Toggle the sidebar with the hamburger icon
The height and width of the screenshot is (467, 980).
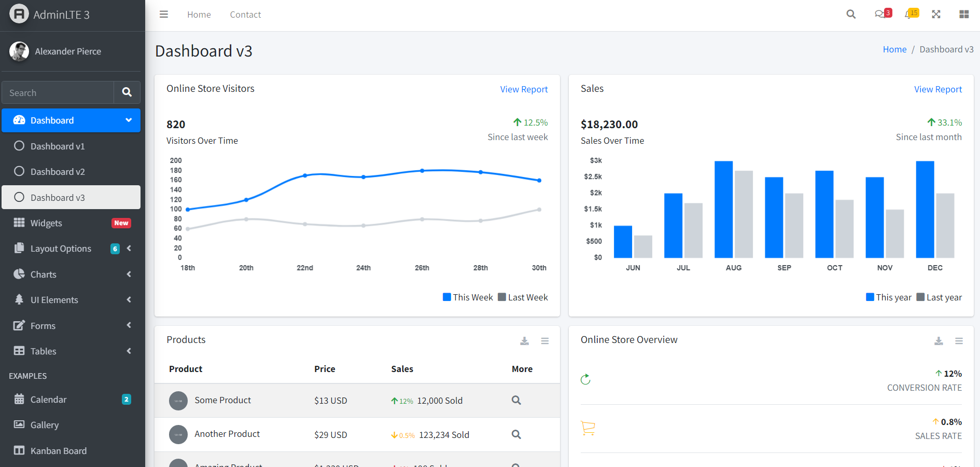point(164,15)
